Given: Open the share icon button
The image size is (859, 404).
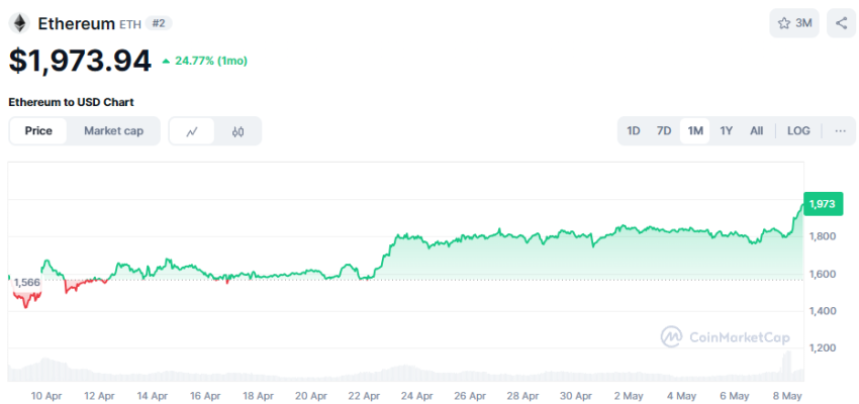Looking at the screenshot, I should pos(841,23).
